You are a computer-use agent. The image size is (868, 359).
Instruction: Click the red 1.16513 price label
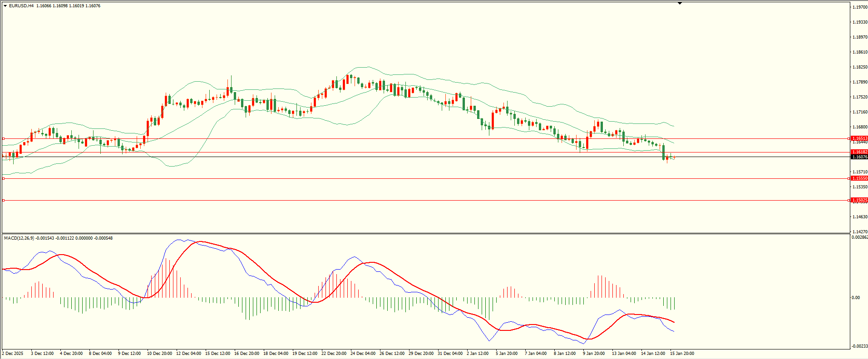[859, 138]
